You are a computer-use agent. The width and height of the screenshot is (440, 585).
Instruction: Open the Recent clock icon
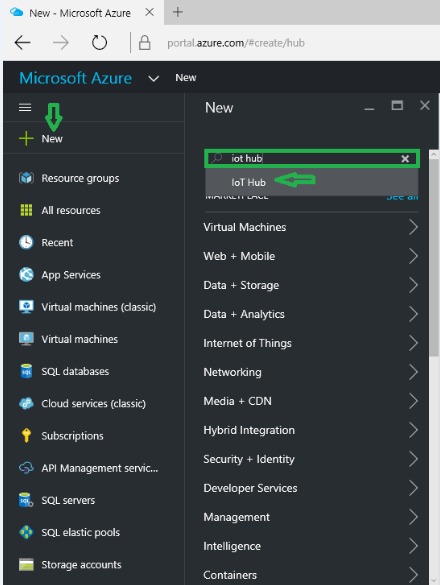tap(26, 243)
